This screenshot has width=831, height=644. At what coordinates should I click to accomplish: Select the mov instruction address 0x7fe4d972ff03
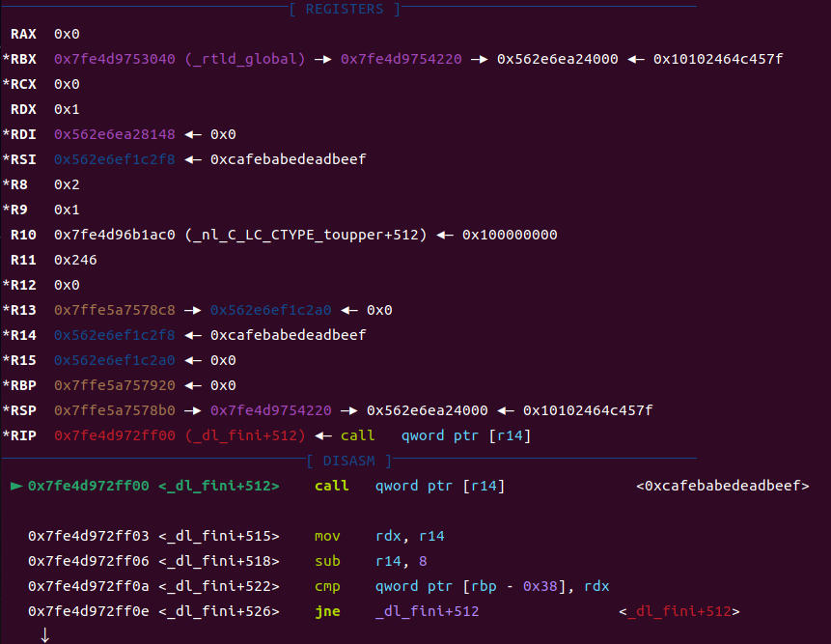[89, 536]
